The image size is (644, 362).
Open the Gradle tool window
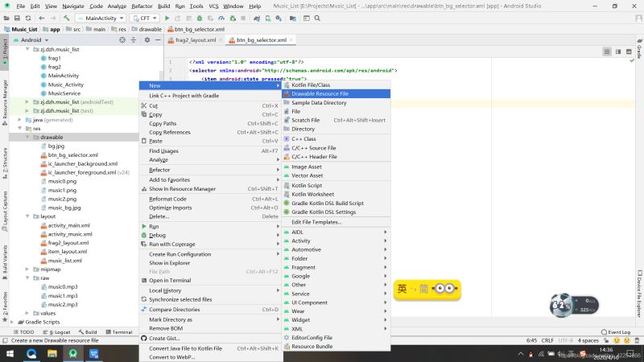(x=639, y=50)
